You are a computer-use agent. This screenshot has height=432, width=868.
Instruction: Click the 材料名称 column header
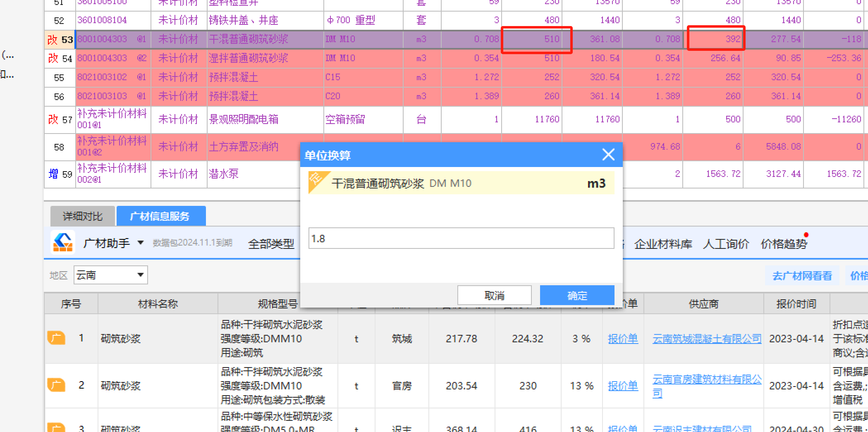click(x=158, y=304)
